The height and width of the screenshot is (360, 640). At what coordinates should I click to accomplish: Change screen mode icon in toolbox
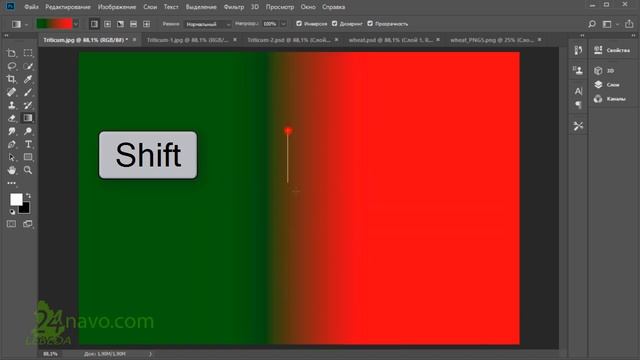[x=28, y=224]
